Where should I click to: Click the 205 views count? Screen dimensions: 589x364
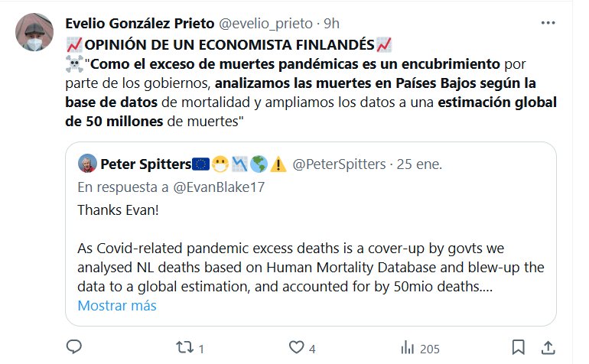[x=429, y=349]
